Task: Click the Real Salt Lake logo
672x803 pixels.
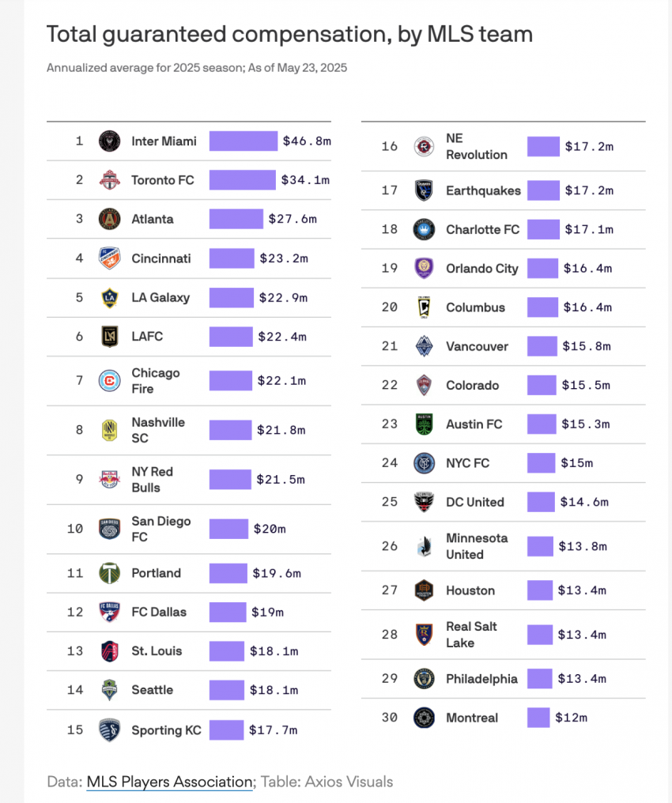Action: [424, 635]
